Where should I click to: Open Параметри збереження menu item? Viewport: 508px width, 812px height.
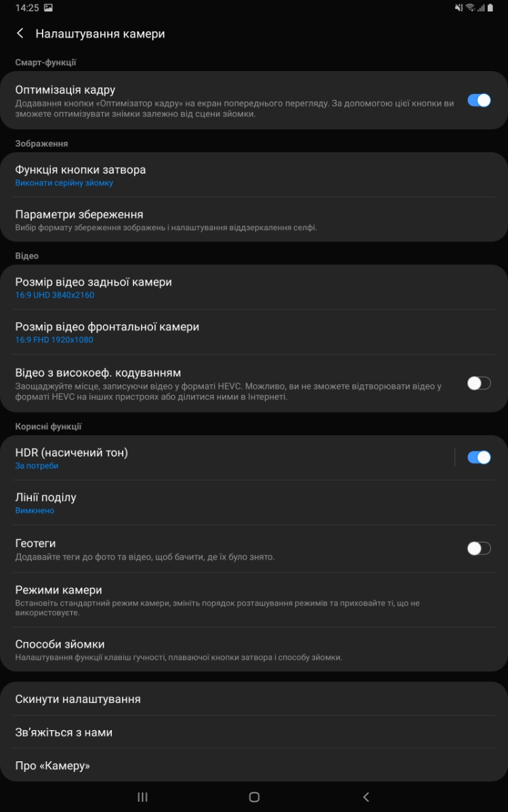[254, 220]
